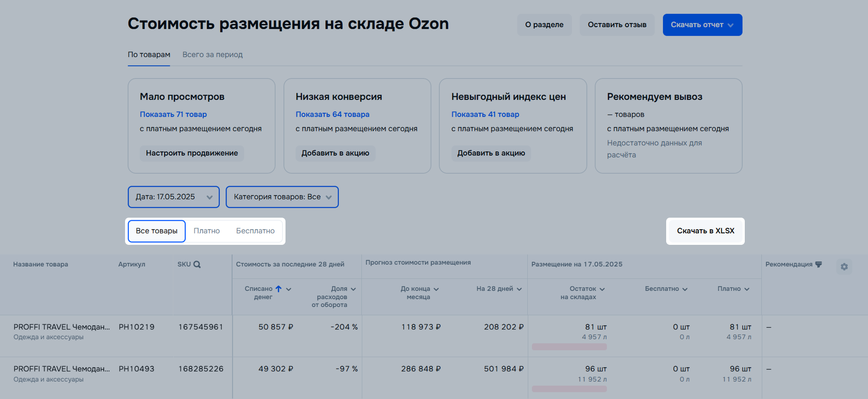Image resolution: width=868 pixels, height=399 pixels.
Task: Expand Списано денег column chevron
Action: pos(289,289)
